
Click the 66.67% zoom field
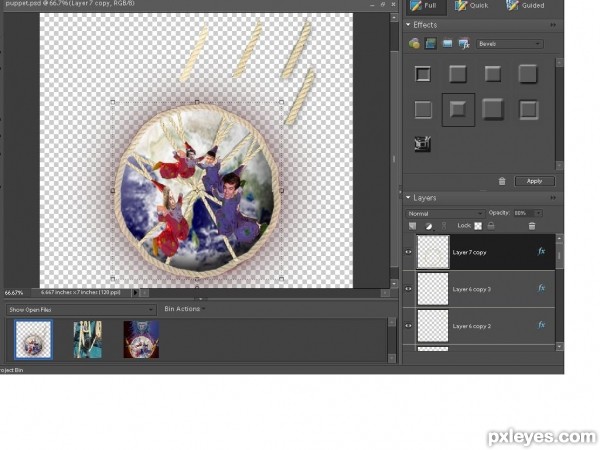[14, 293]
